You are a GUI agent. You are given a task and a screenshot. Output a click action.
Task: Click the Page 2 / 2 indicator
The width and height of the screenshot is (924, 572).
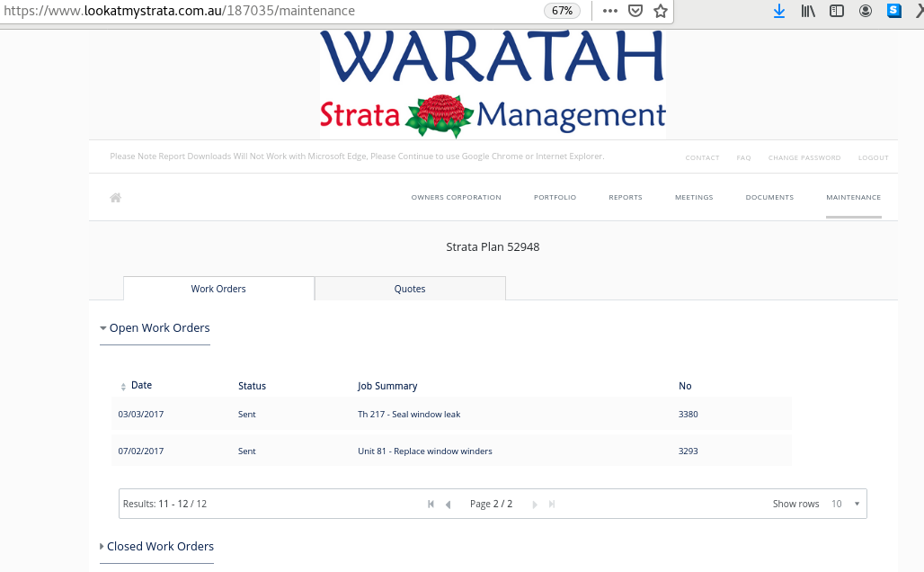point(491,505)
